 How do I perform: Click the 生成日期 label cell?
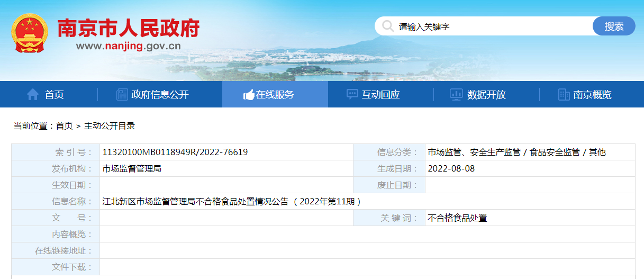click(389, 169)
